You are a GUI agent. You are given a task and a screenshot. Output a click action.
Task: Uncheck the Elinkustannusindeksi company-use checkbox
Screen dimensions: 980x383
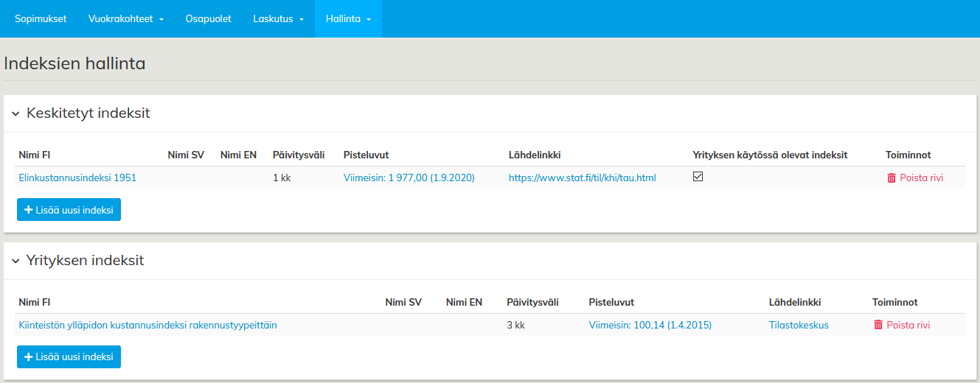point(698,177)
